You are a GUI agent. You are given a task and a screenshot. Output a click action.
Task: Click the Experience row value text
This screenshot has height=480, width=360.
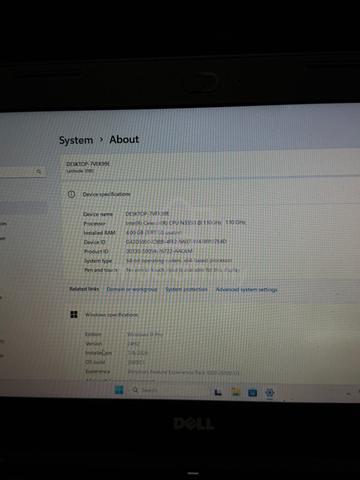pyautogui.click(x=184, y=372)
